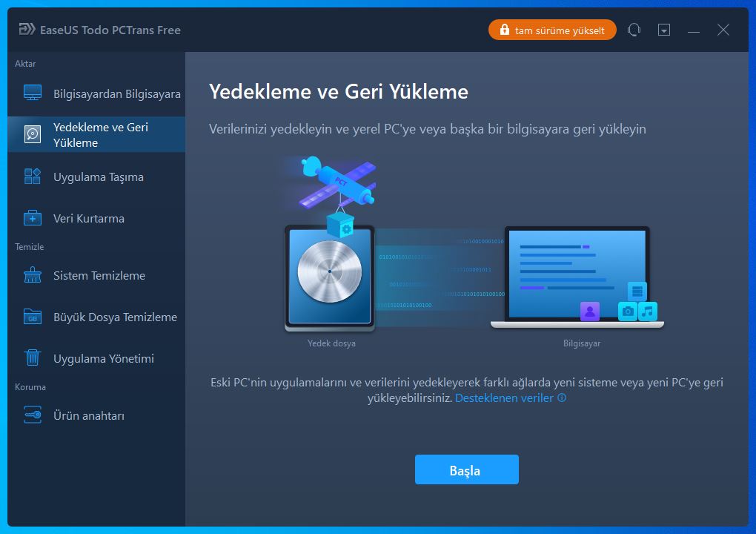Click the Uygulama Yönetimi trash can icon
756x534 pixels.
(x=33, y=358)
